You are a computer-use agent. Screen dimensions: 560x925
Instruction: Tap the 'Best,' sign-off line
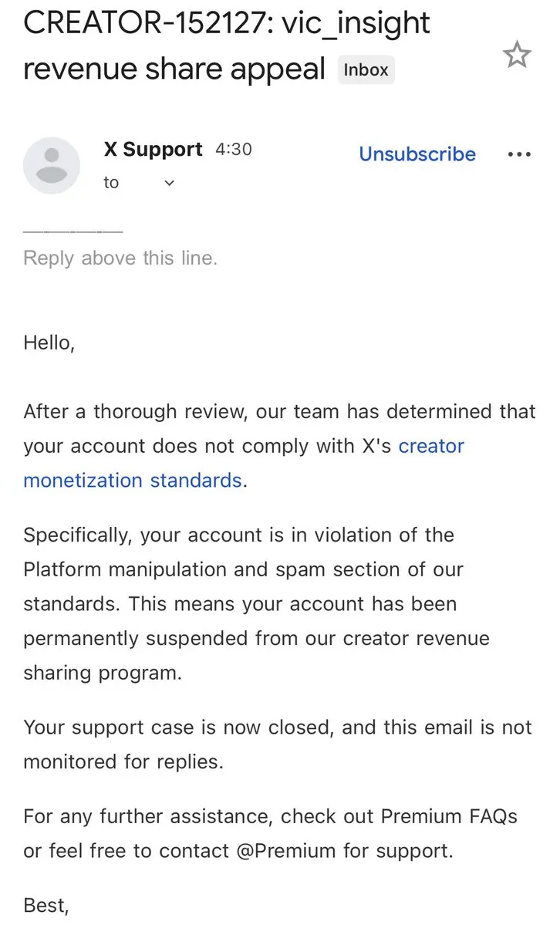coord(46,906)
